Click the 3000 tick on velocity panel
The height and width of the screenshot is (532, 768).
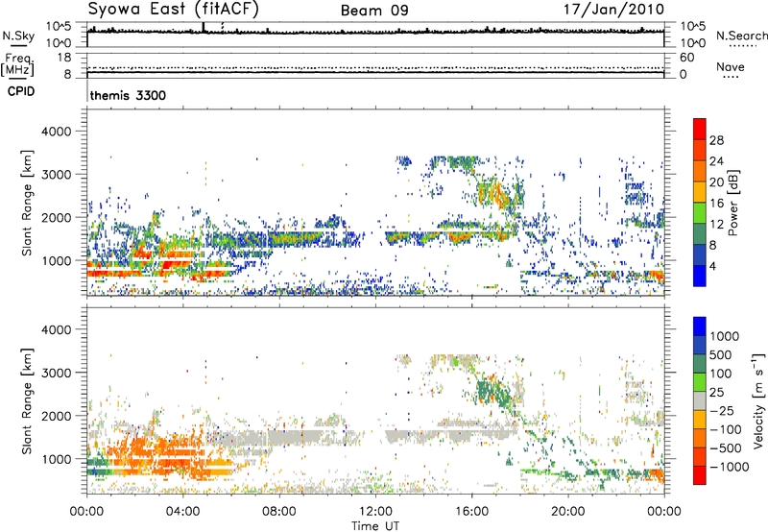(x=56, y=373)
